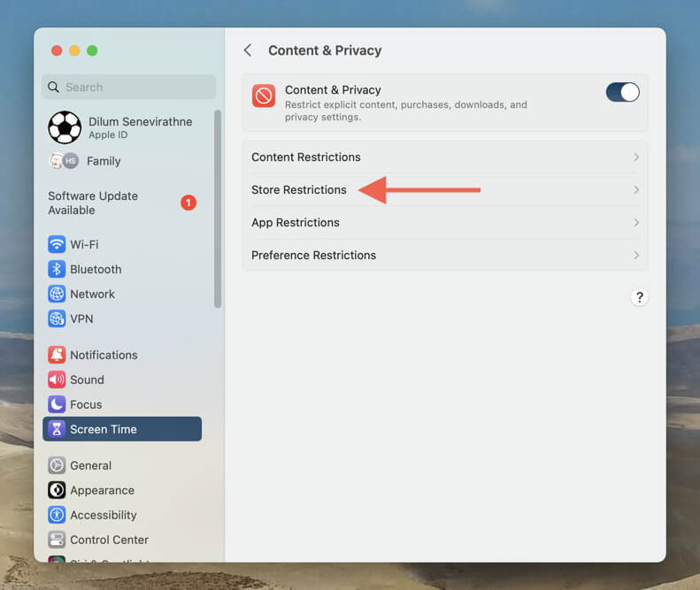Open Preference Restrictions row
Viewport: 700px width, 590px height.
[x=445, y=255]
